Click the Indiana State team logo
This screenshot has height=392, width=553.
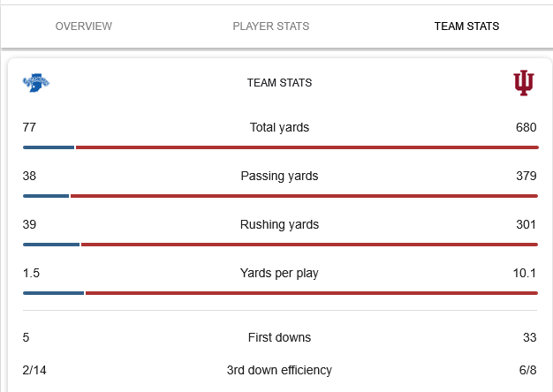tap(36, 83)
